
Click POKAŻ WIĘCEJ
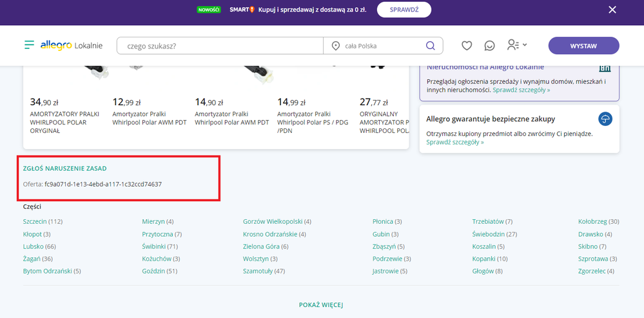tap(321, 305)
